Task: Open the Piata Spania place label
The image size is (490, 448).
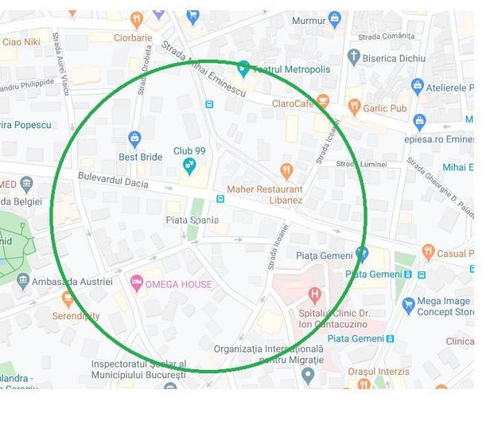Action: point(192,220)
